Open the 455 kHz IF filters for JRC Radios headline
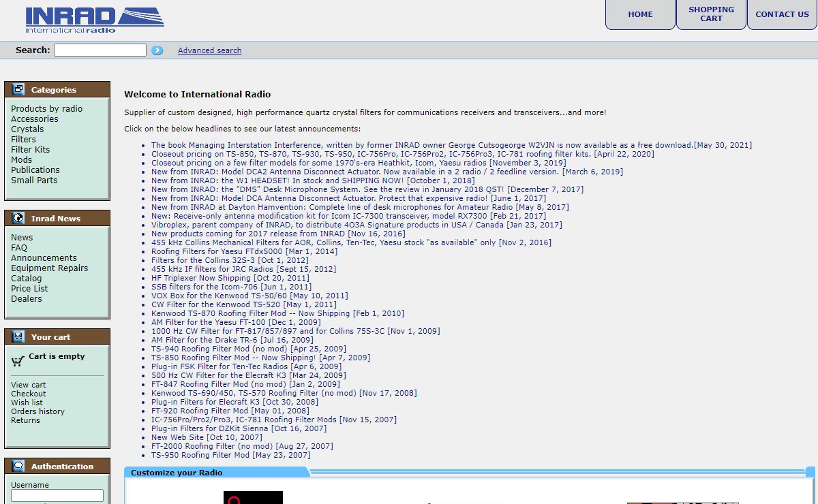This screenshot has width=818, height=504. [x=243, y=269]
